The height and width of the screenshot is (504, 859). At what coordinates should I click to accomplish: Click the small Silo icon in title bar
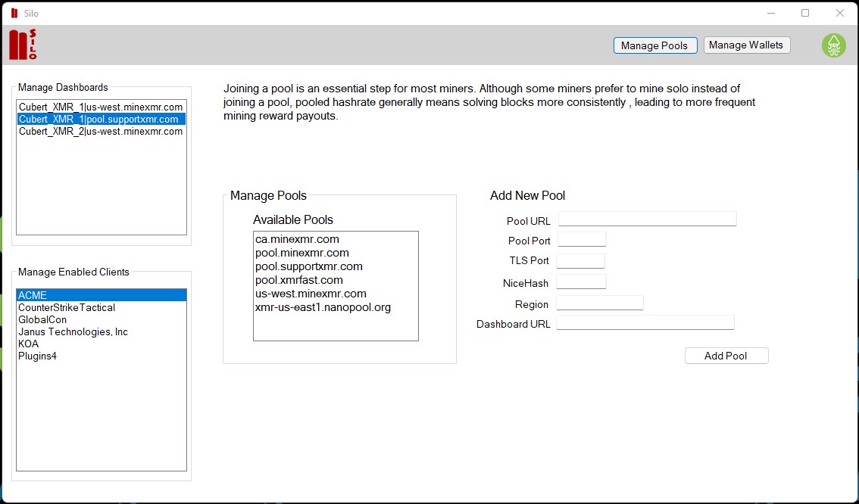pyautogui.click(x=14, y=13)
